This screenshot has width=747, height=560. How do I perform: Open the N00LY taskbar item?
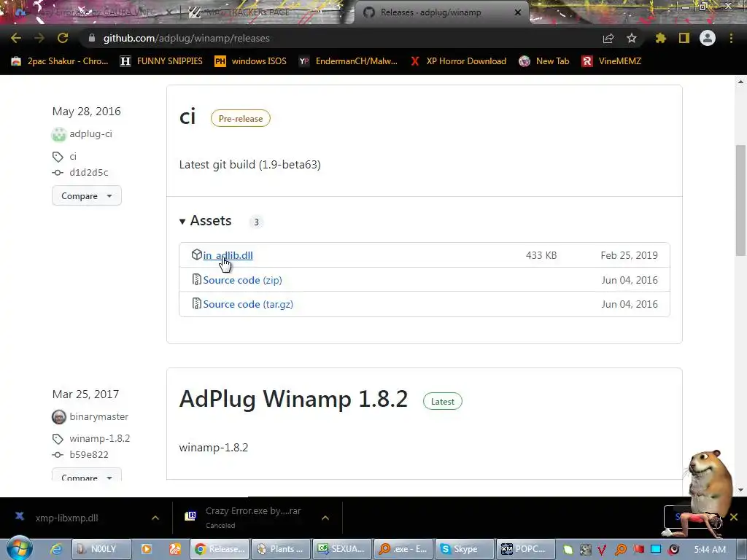[101, 549]
